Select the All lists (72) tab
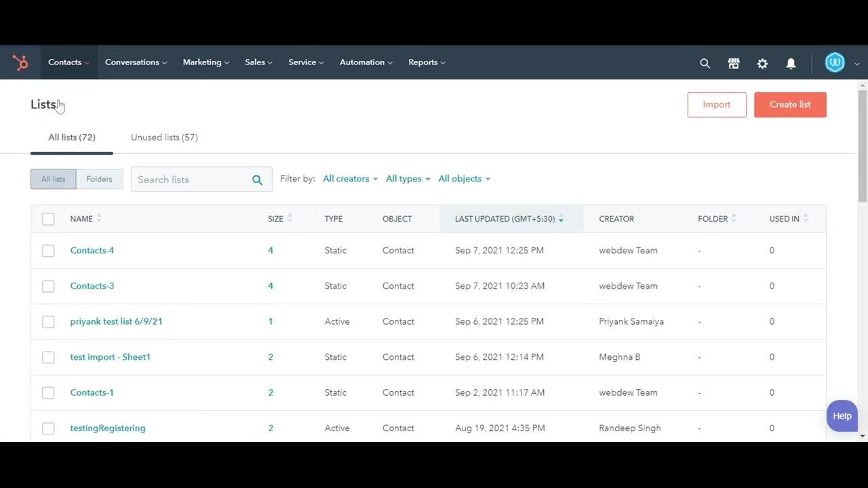This screenshot has width=868, height=488. [x=72, y=138]
